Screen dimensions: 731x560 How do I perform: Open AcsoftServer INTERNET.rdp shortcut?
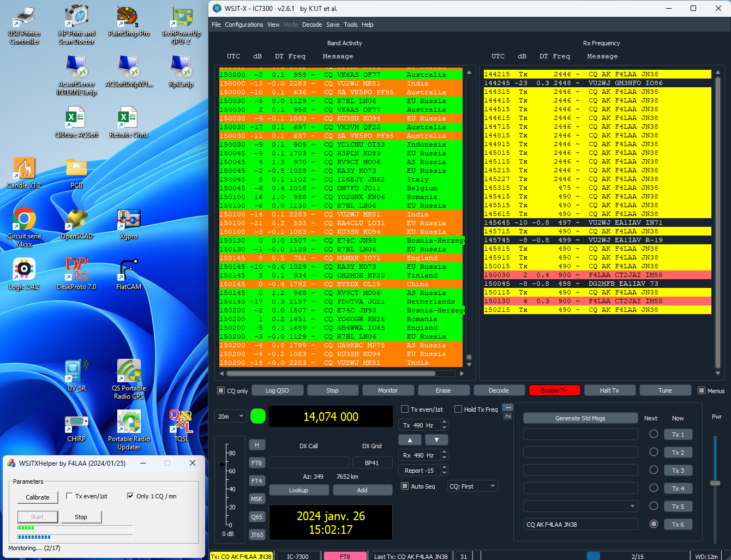pos(76,76)
